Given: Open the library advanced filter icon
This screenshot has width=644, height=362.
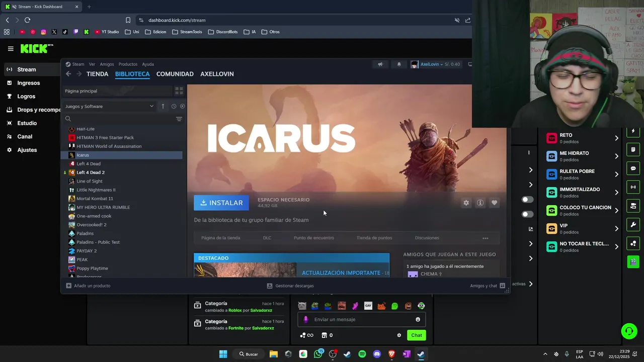Looking at the screenshot, I should pyautogui.click(x=179, y=119).
